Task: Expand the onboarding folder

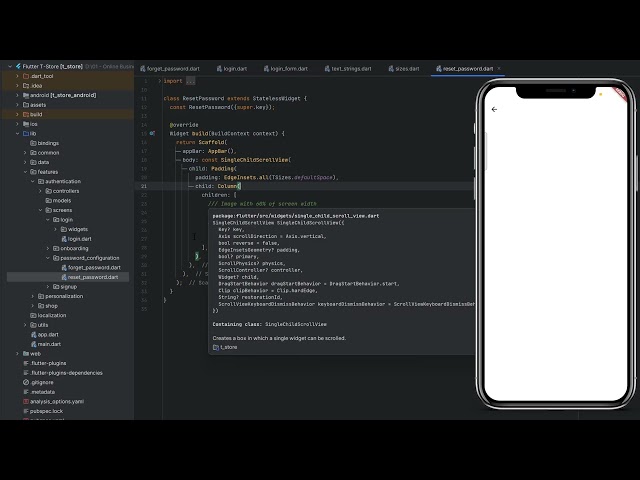Action: [48, 248]
